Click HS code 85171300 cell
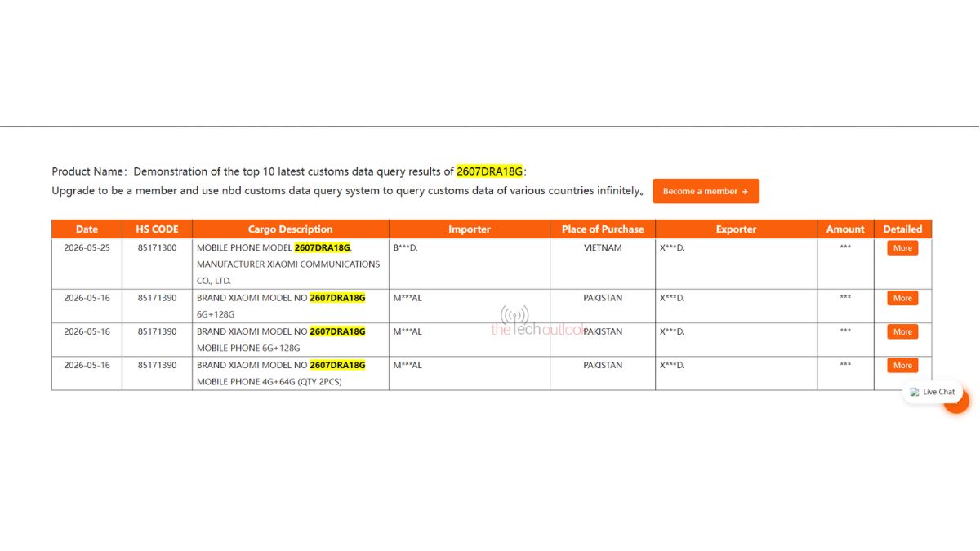The height and width of the screenshot is (551, 980). 157,247
